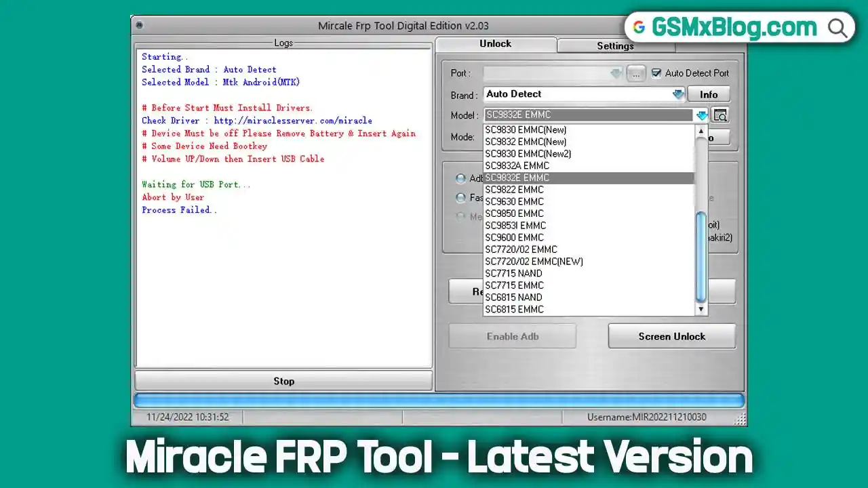Switch to the Settings tab
Image resolution: width=868 pixels, height=488 pixels.
[614, 46]
